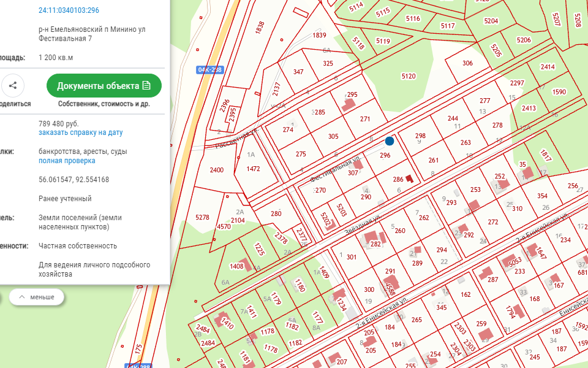The height and width of the screenshot is (368, 588).
Task: Select parcel 2400 near the highway
Action: click(x=216, y=170)
